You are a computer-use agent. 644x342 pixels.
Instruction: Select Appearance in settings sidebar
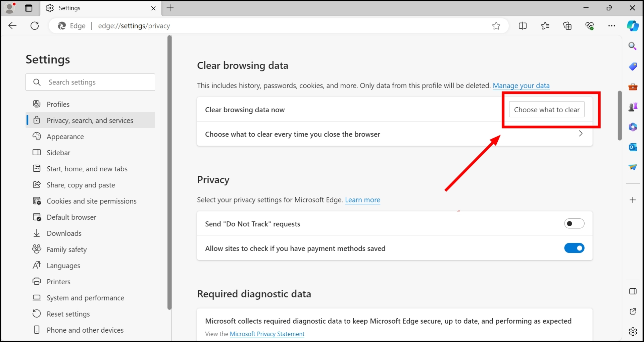coord(65,137)
